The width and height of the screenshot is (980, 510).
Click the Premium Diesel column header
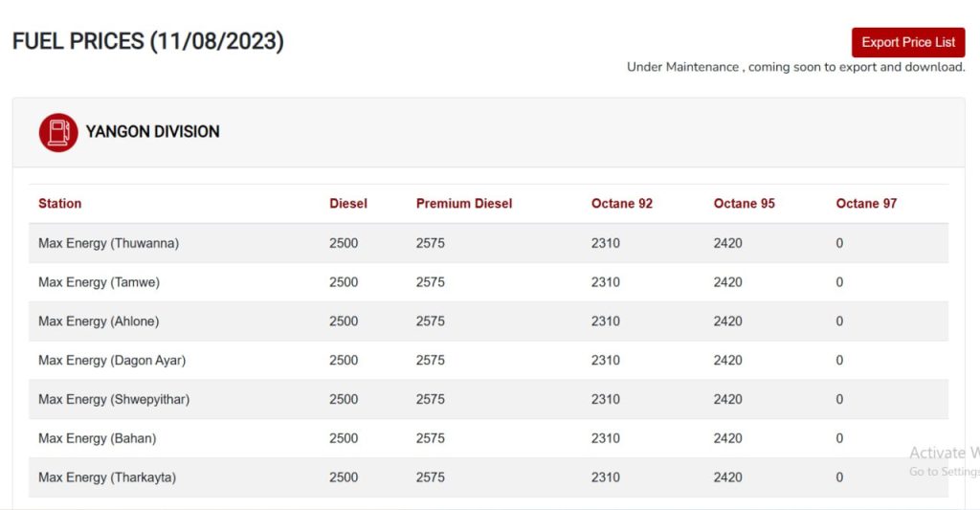click(464, 203)
